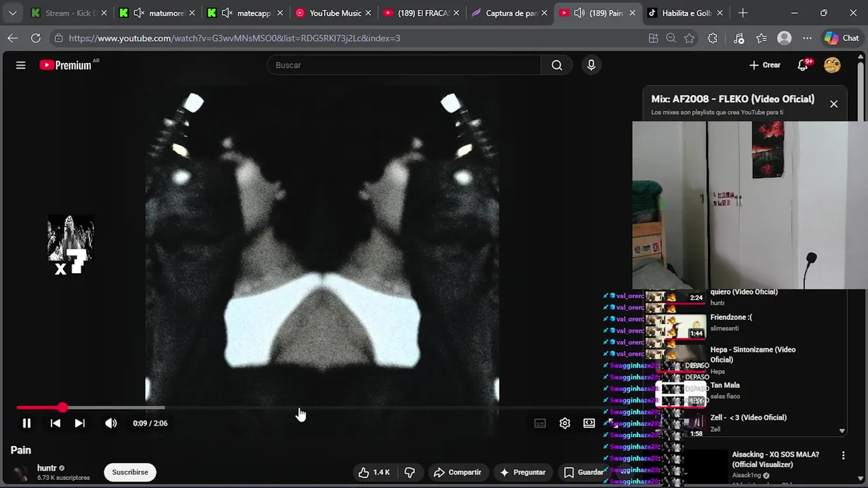Click the x7 channel watermark thumbnail

(x=71, y=245)
